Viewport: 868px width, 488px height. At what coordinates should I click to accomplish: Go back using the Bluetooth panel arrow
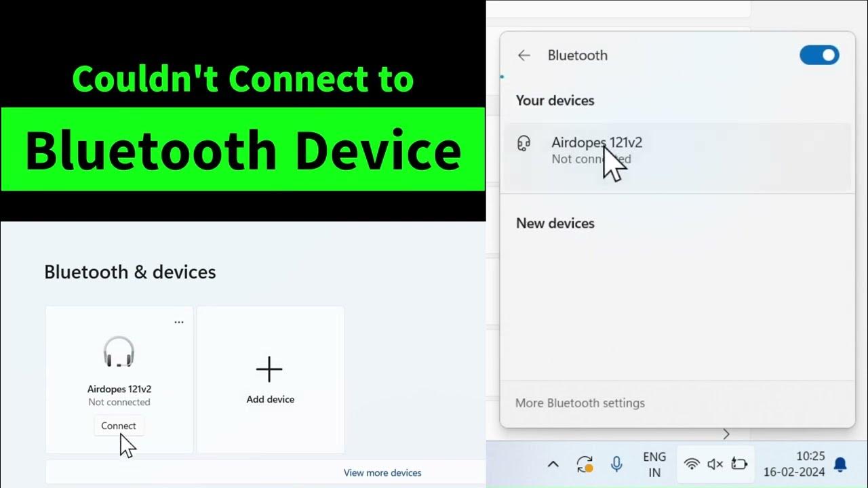(524, 56)
